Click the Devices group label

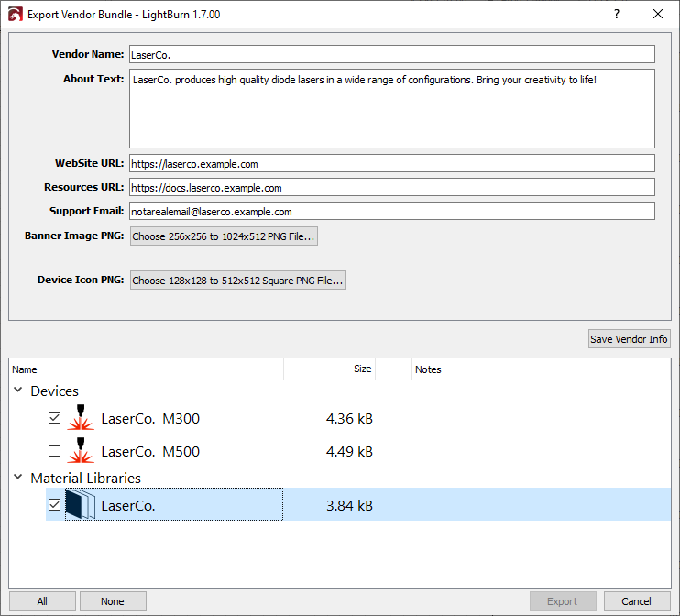pyautogui.click(x=55, y=391)
